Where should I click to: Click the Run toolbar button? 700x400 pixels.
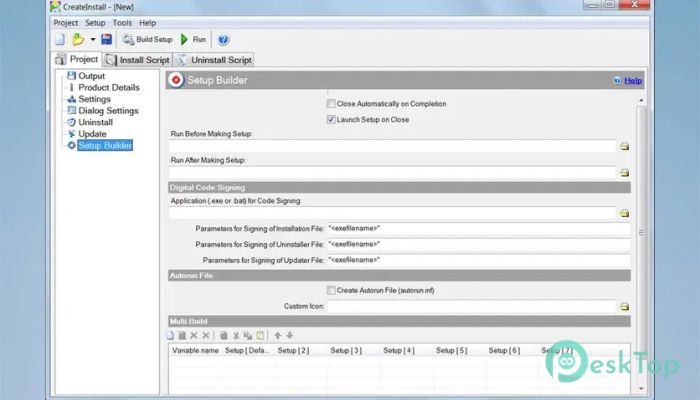[x=193, y=39]
